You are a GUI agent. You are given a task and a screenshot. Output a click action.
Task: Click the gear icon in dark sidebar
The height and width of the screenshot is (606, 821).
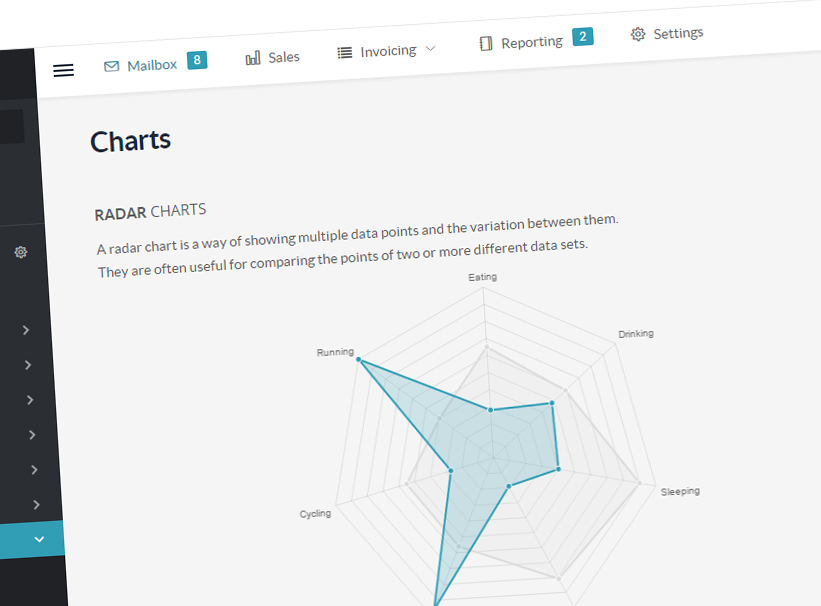tap(20, 252)
